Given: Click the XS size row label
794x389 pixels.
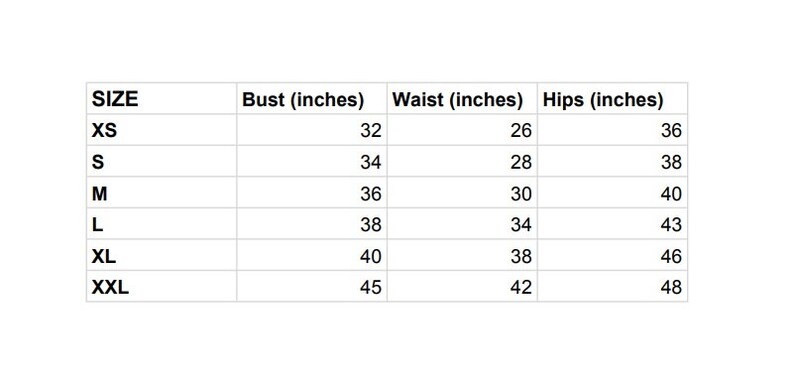Looking at the screenshot, I should pos(104,131).
